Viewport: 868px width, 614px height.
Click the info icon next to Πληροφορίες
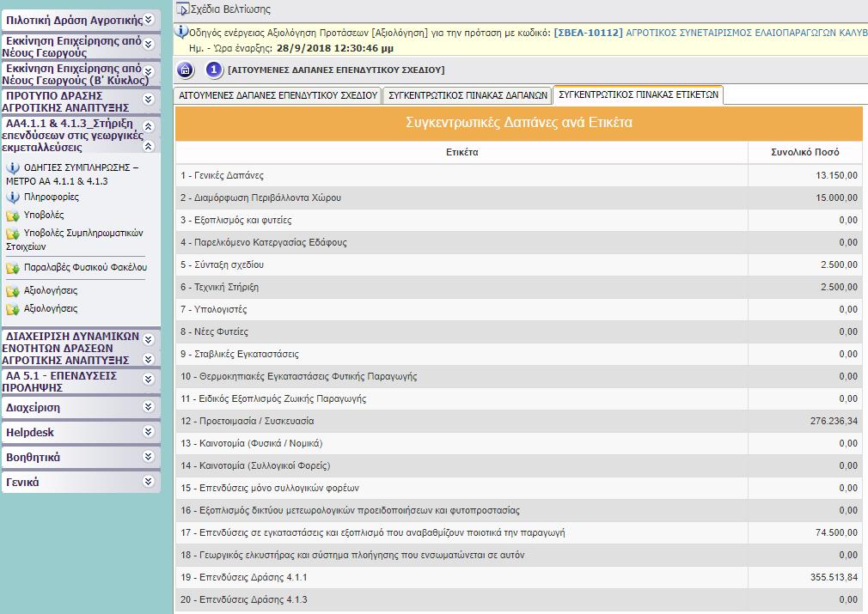coord(13,197)
